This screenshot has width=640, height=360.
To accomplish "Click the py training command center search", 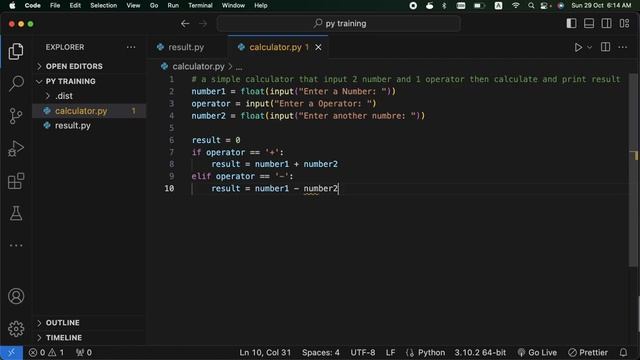I will 339,24.
